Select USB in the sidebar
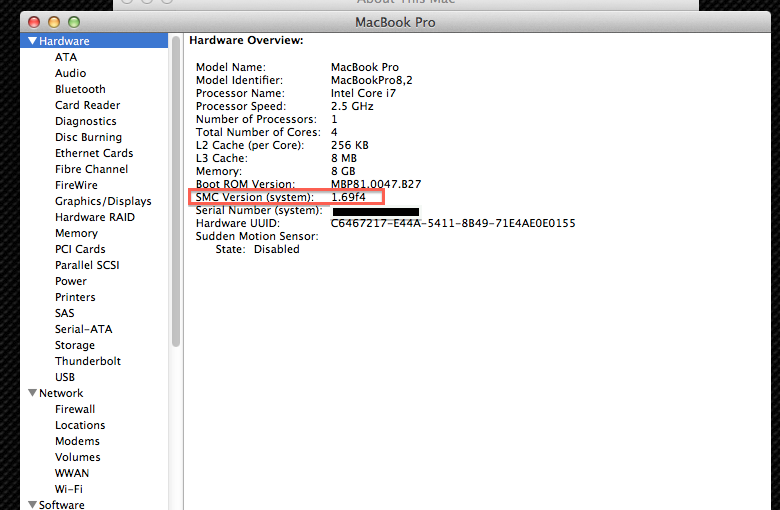The height and width of the screenshot is (510, 780). 65,377
